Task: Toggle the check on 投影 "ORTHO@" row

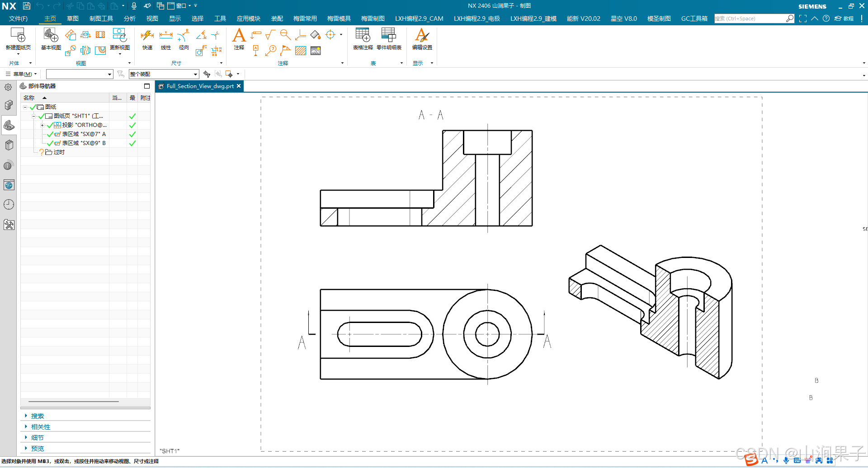Action: click(50, 125)
